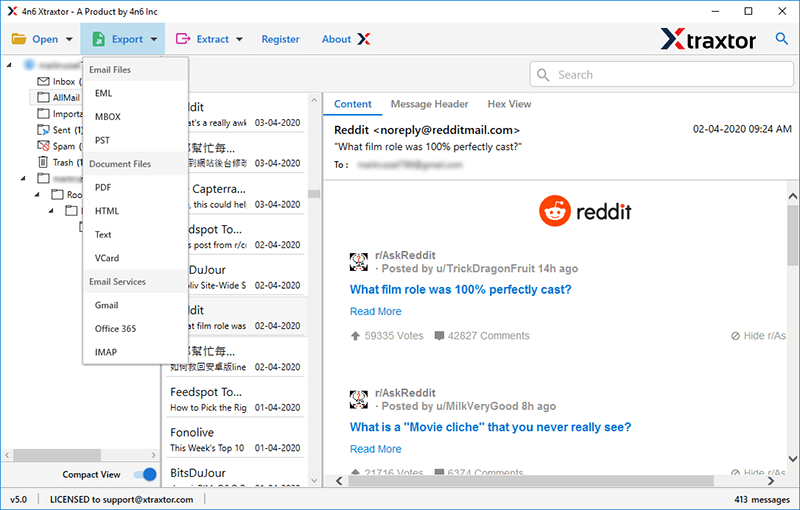The height and width of the screenshot is (510, 800).
Task: Click the r/AskReddit avatar for MilkVeryGood post
Action: click(x=359, y=399)
